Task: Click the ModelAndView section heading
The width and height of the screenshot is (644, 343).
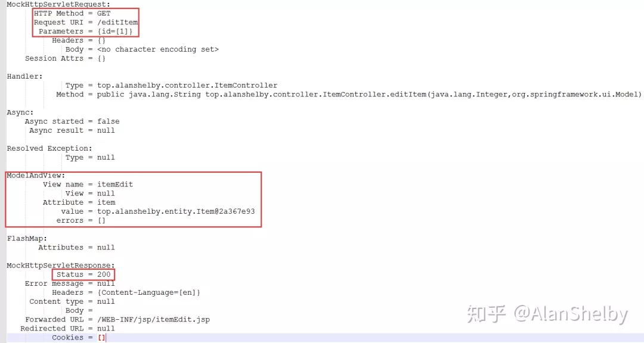Action: pos(36,176)
